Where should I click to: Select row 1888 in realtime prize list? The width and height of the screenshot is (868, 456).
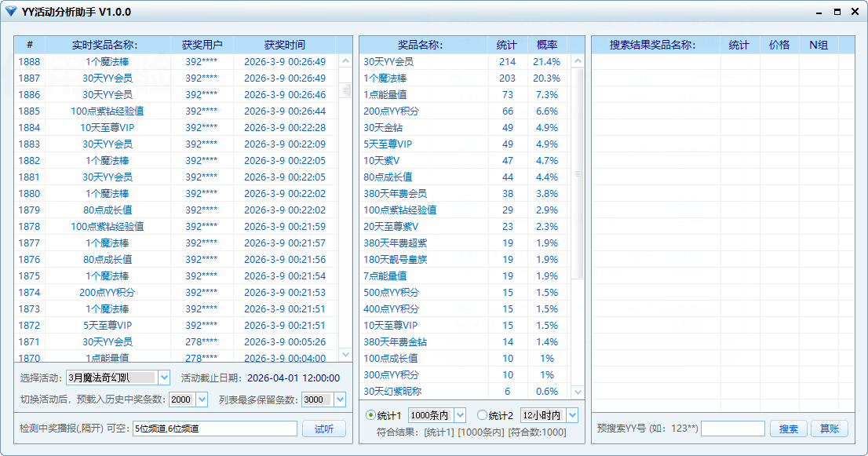click(x=177, y=61)
